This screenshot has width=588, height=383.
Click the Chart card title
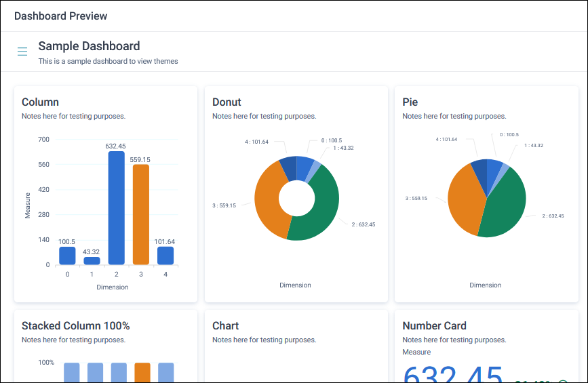tap(226, 325)
